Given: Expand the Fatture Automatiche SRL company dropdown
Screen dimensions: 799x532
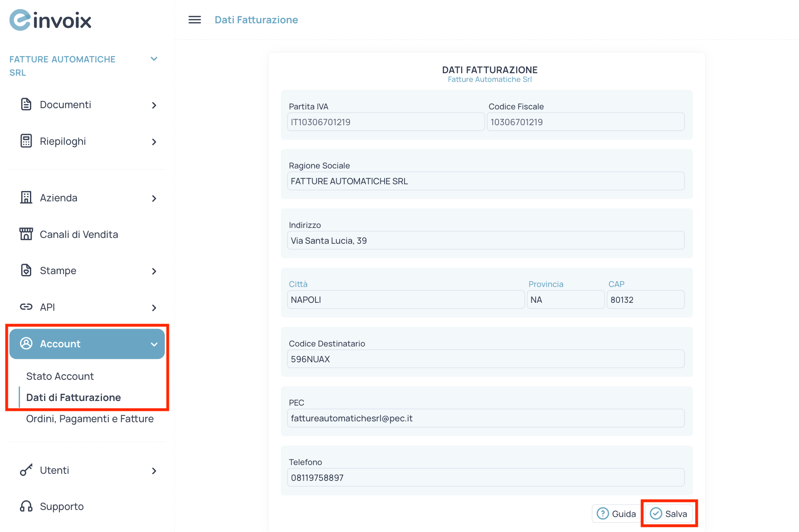Looking at the screenshot, I should pos(154,59).
